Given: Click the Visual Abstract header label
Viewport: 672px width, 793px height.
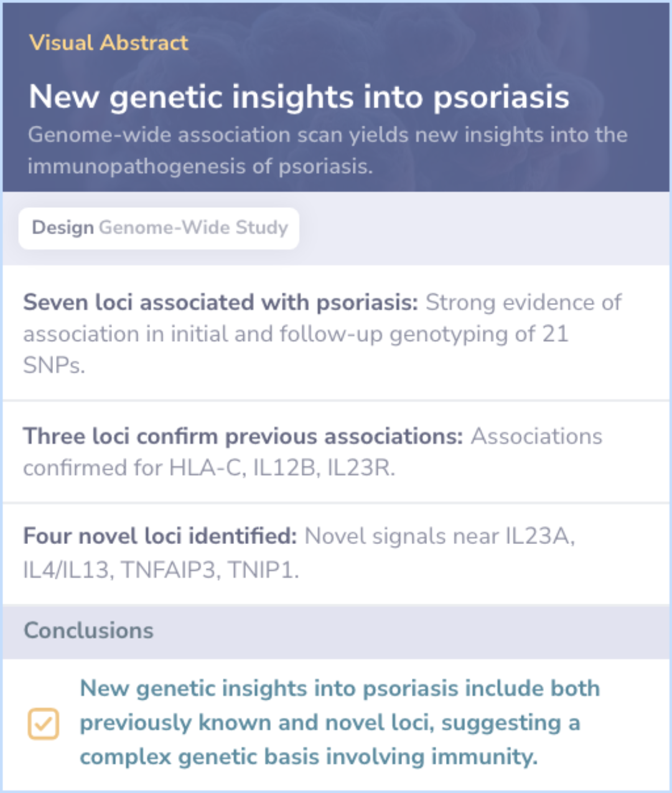Looking at the screenshot, I should pyautogui.click(x=108, y=42).
